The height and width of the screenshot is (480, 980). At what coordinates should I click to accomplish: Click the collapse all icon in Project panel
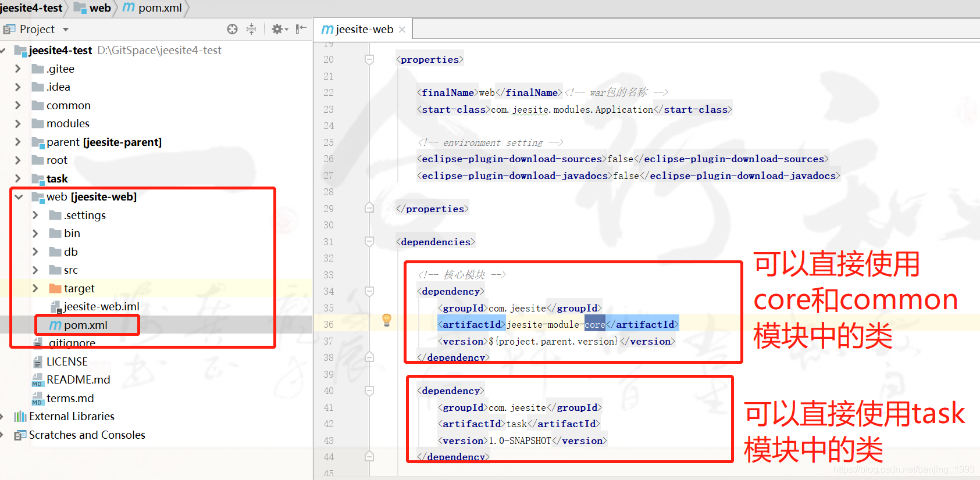pos(251,29)
